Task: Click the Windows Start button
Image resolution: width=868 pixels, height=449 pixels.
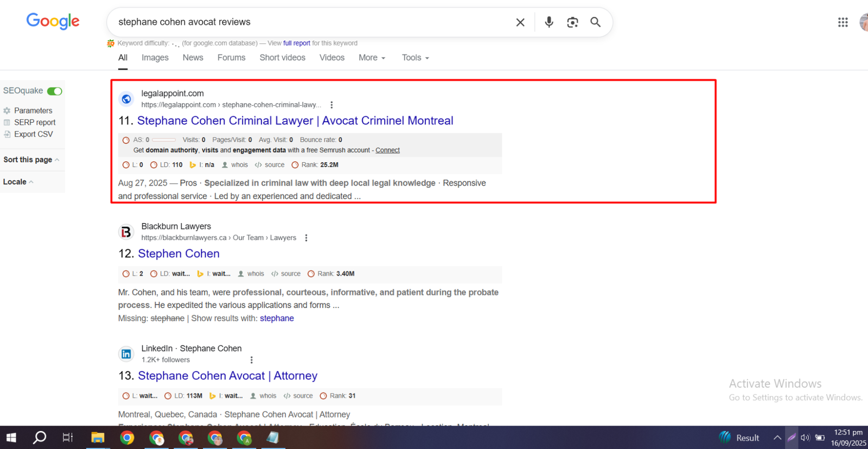Action: click(x=11, y=438)
